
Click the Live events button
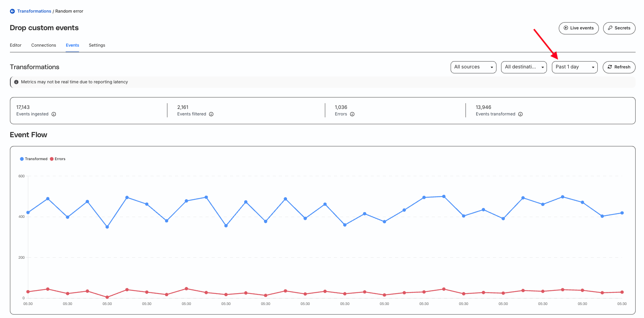[x=579, y=28]
